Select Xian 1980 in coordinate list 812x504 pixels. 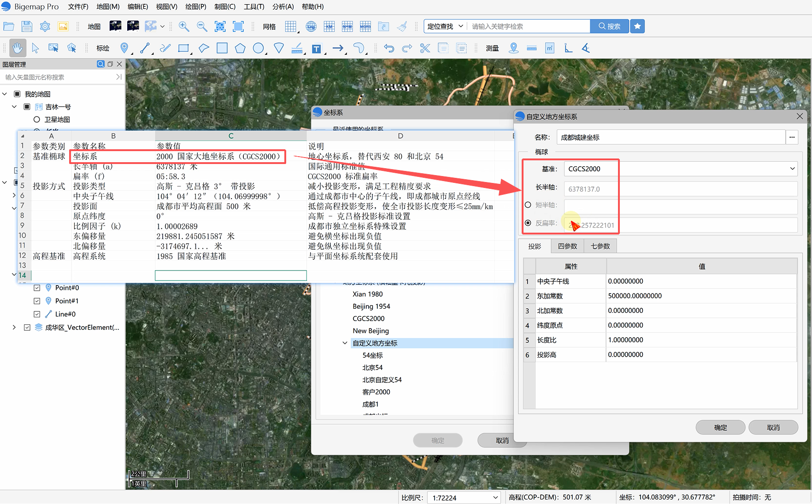pyautogui.click(x=368, y=294)
